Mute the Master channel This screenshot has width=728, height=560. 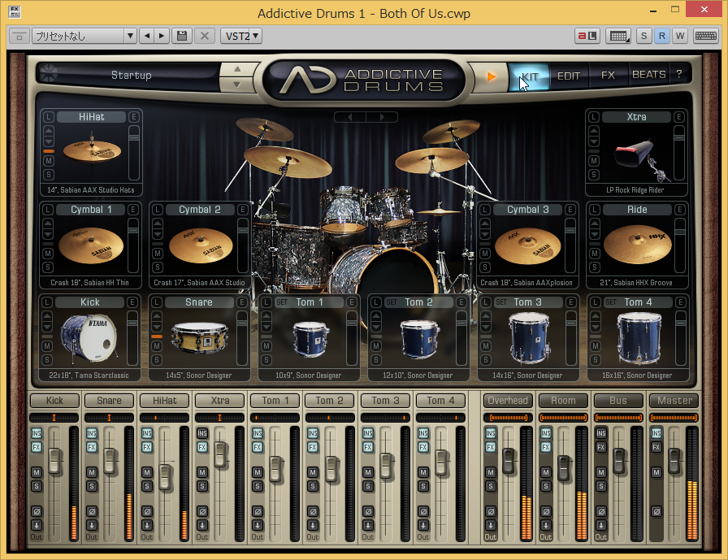pyautogui.click(x=656, y=472)
